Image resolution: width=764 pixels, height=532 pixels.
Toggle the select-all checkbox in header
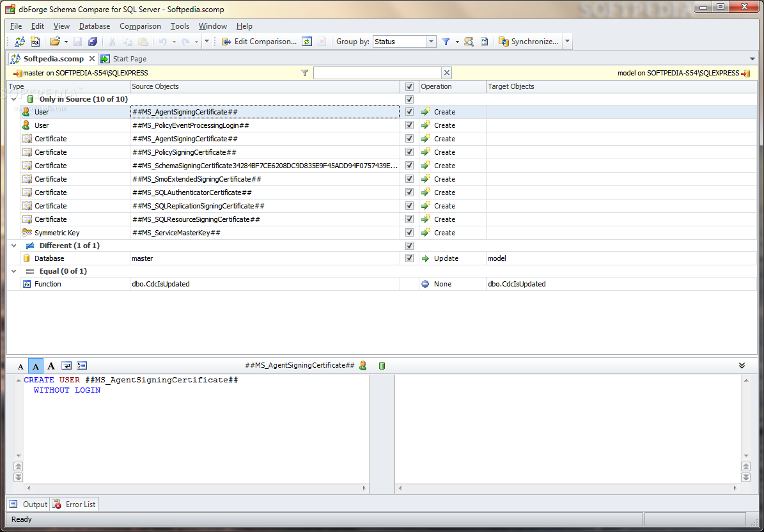coord(409,87)
